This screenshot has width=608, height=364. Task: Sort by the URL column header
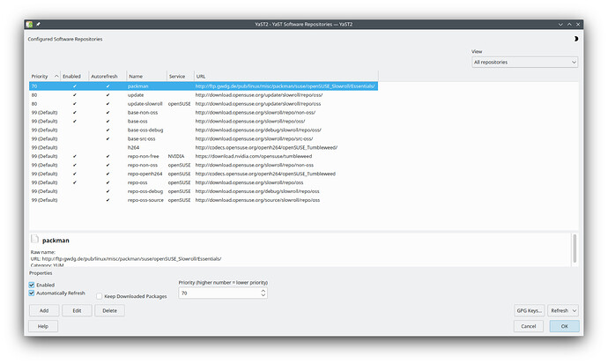pos(285,77)
